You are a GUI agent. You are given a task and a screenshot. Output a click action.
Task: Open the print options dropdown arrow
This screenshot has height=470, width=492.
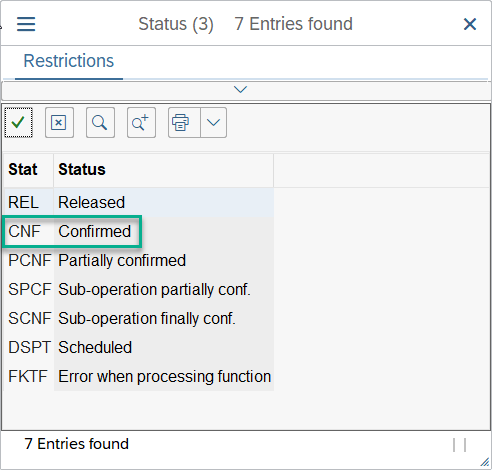[213, 122]
